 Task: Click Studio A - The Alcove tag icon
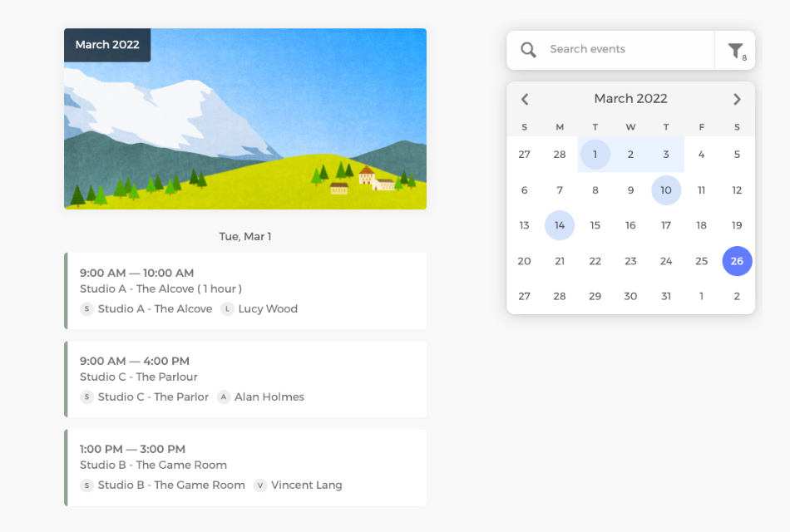[x=86, y=309]
